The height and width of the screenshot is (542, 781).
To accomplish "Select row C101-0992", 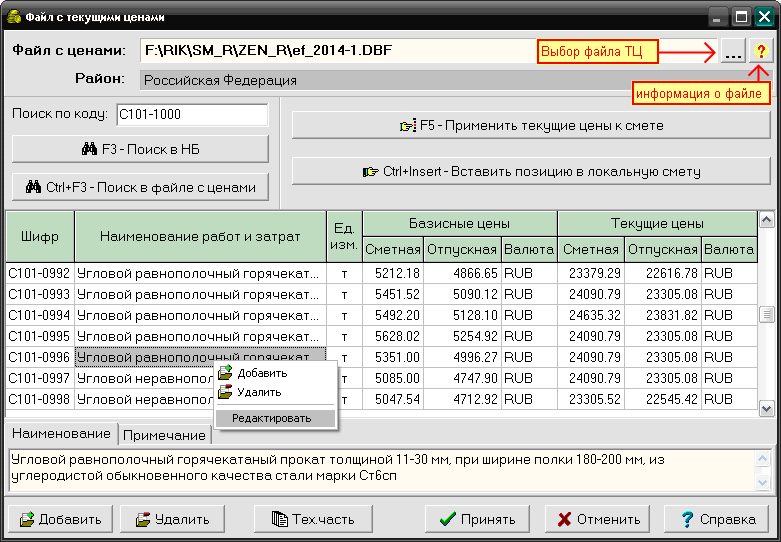I will click(x=382, y=273).
